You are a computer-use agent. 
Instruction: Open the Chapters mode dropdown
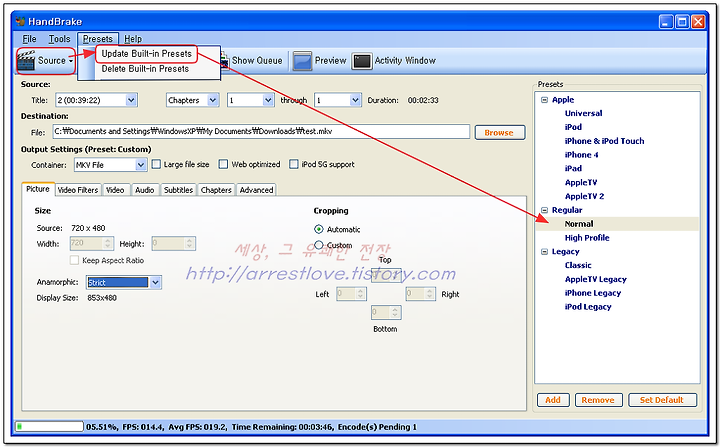point(213,100)
